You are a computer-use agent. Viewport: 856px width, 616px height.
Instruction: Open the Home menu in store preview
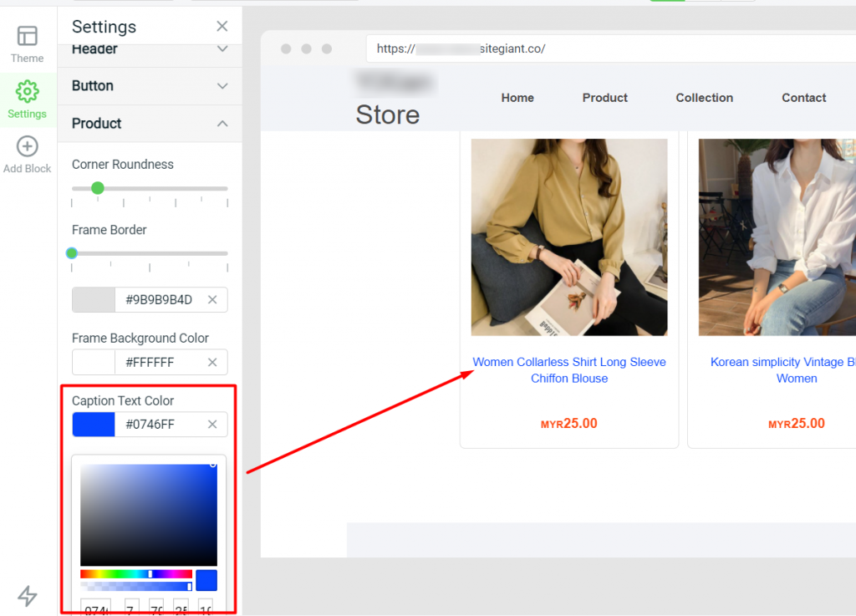click(517, 98)
